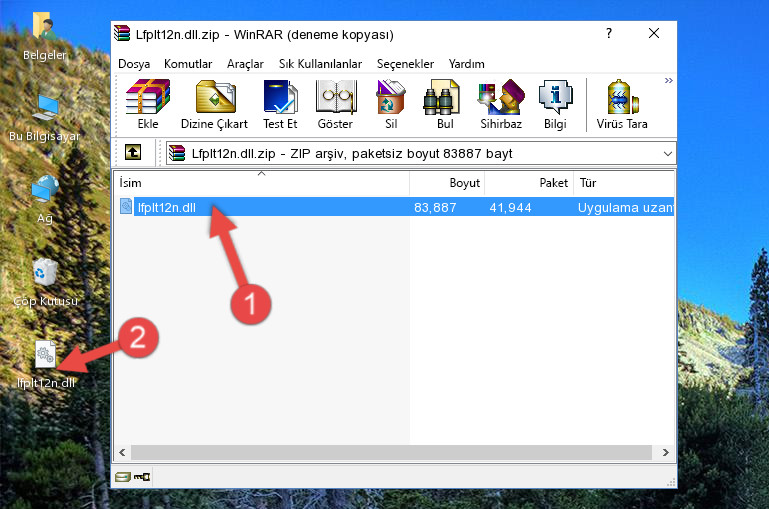The height and width of the screenshot is (509, 769).
Task: Sort by Boyut column header
Action: click(x=447, y=182)
